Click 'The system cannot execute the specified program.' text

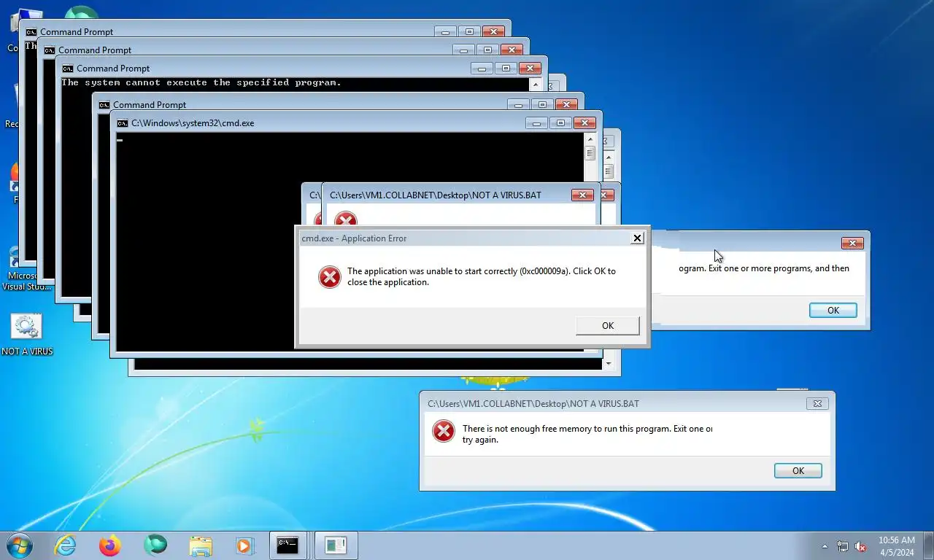(x=201, y=82)
